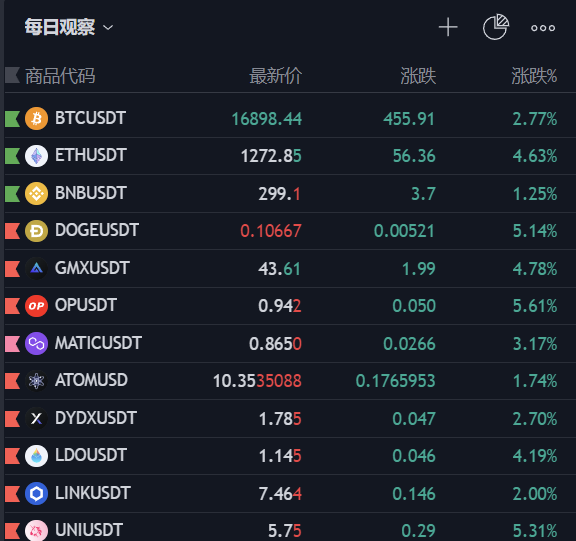Select the OPUSDT symbol name

[86, 305]
